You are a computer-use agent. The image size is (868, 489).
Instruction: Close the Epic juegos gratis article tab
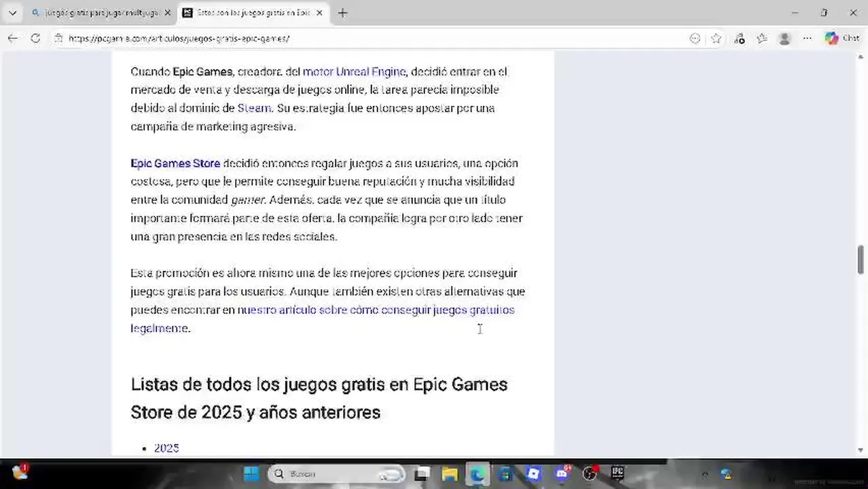(x=320, y=13)
